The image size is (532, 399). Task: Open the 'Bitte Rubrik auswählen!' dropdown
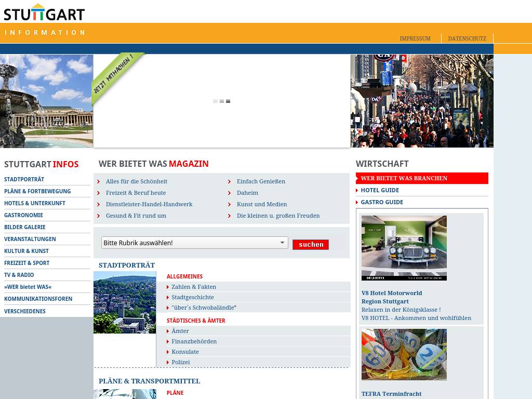click(194, 243)
